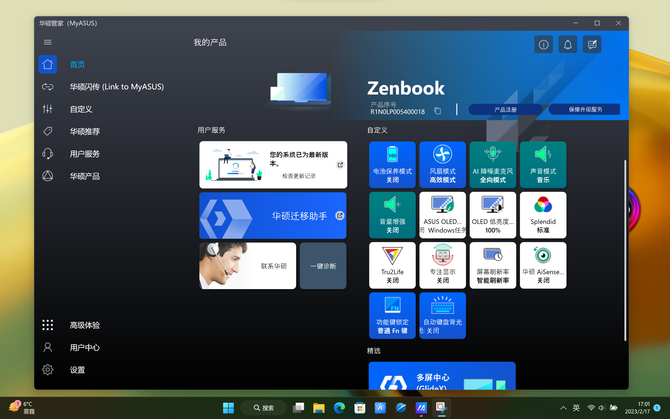The height and width of the screenshot is (419, 670).
Task: Open the Windows Start menu
Action: click(x=228, y=408)
